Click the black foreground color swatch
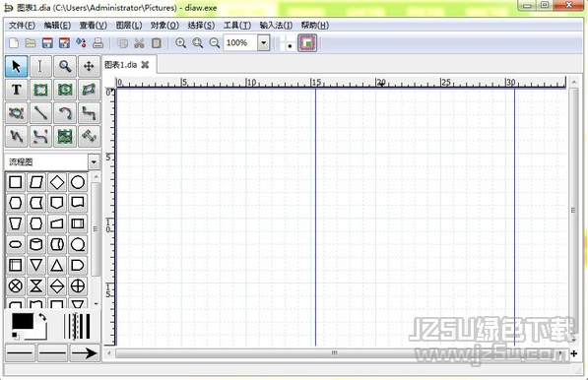The height and width of the screenshot is (380, 588). tap(23, 322)
